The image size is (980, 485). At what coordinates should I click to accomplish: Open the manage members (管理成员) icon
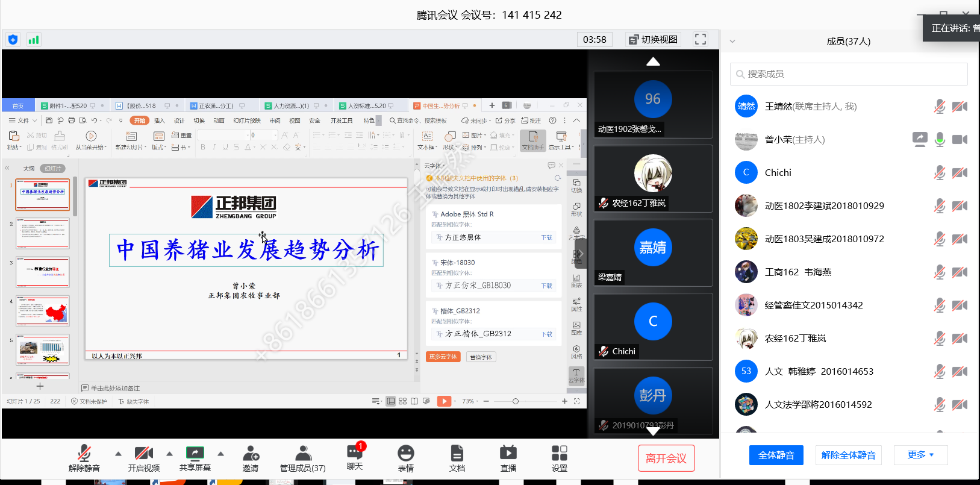click(303, 454)
